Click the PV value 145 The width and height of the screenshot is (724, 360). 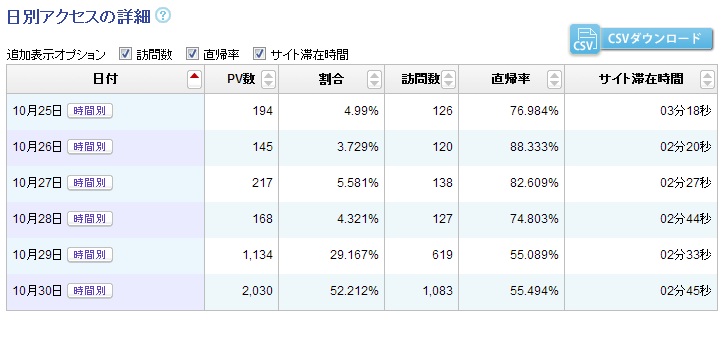coord(262,147)
